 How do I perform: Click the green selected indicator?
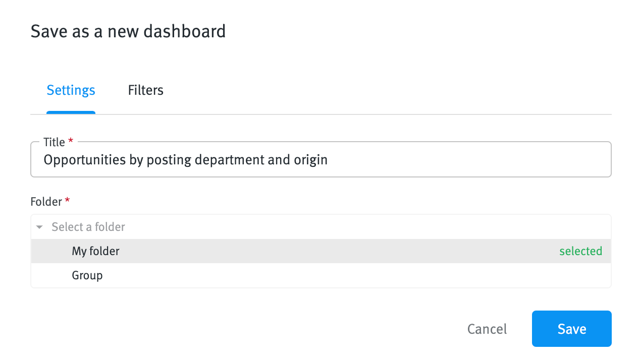(580, 251)
